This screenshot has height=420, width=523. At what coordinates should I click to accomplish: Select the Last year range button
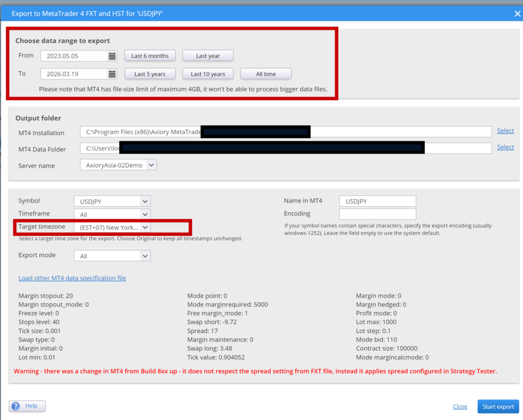[208, 56]
